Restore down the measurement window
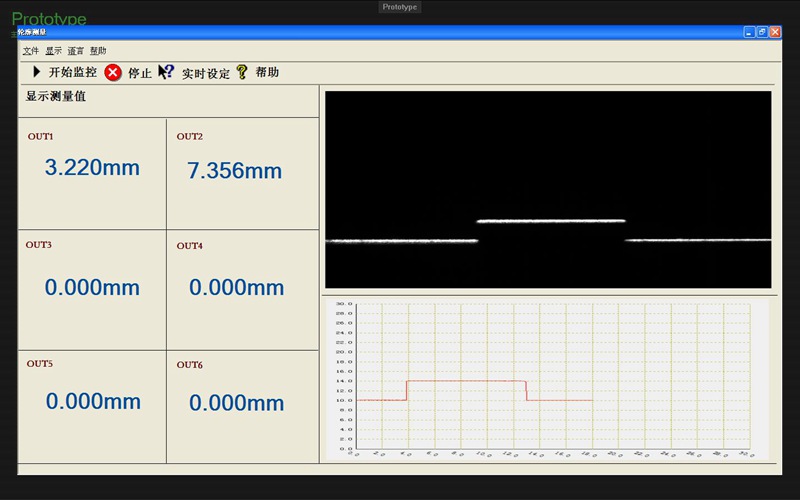 (x=762, y=32)
